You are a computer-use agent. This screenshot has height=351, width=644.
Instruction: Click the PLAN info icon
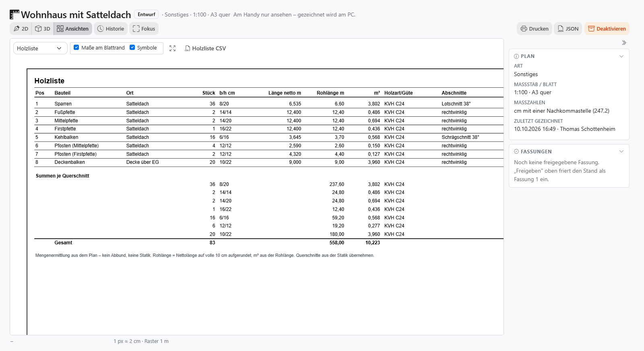(516, 56)
